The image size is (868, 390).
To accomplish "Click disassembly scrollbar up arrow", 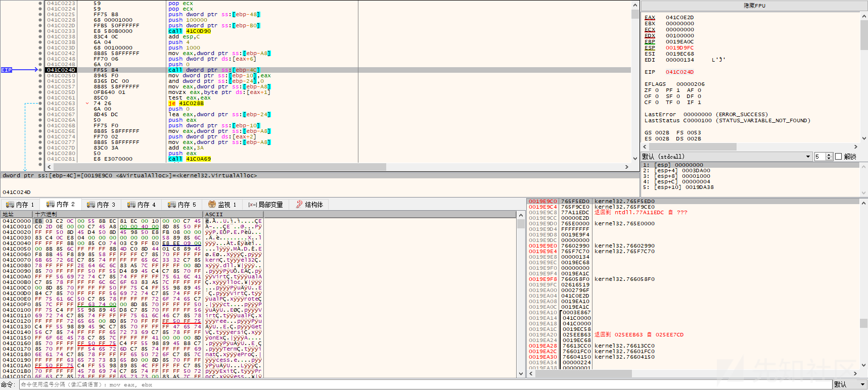I will tap(635, 5).
